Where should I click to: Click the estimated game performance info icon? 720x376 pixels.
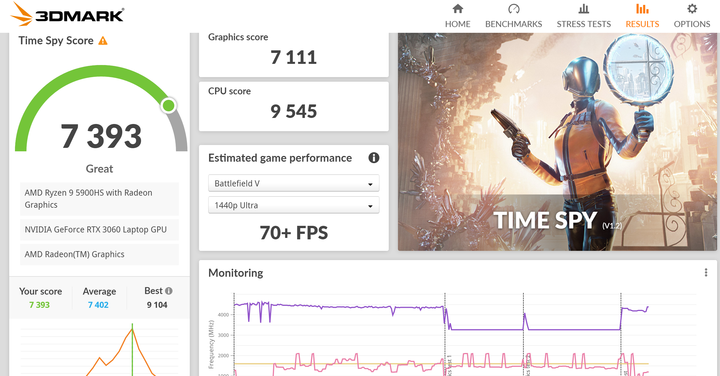click(x=374, y=158)
